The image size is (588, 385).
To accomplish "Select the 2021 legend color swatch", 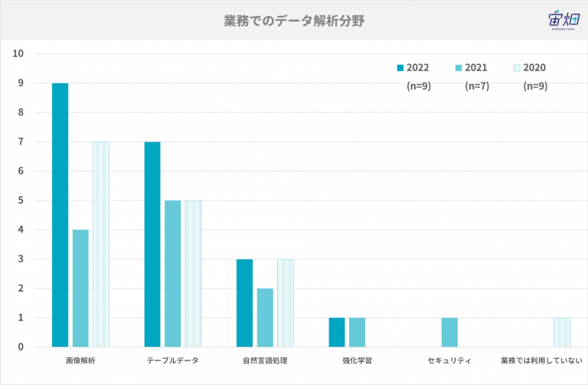I will (x=459, y=68).
